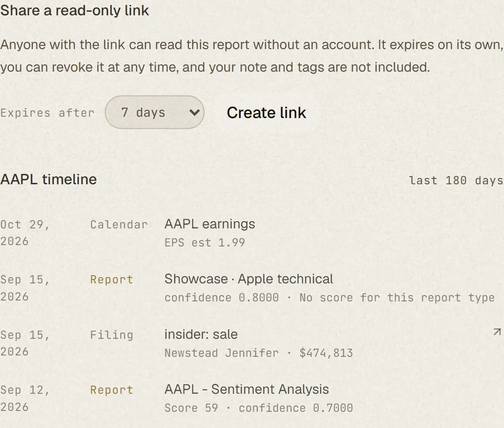The image size is (504, 428).
Task: Open the AAPL - Sentiment Analysis report
Action: [x=247, y=389]
